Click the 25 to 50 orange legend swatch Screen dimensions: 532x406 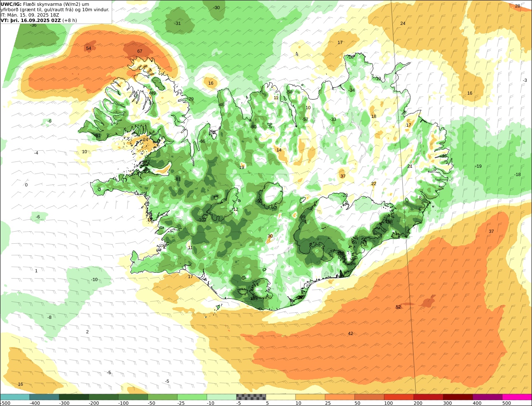pyautogui.click(x=340, y=397)
